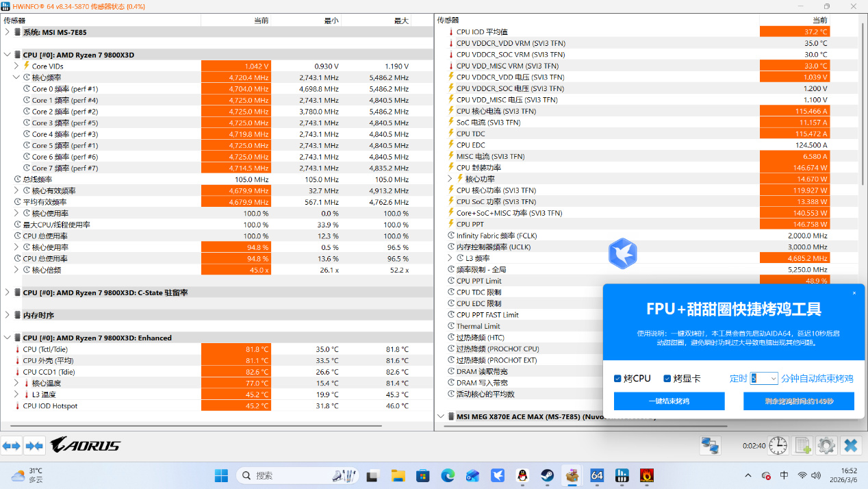The image size is (868, 489).
Task: Open Outlook from the taskbar
Action: (x=472, y=475)
